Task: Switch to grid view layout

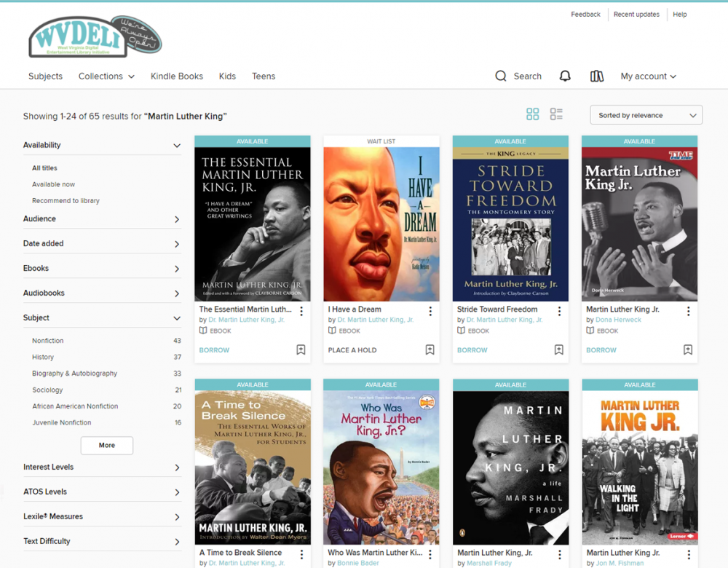Action: click(533, 114)
